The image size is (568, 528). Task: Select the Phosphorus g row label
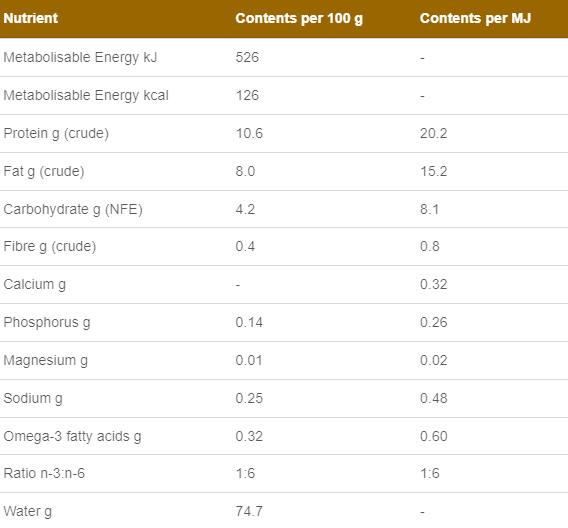tap(47, 323)
